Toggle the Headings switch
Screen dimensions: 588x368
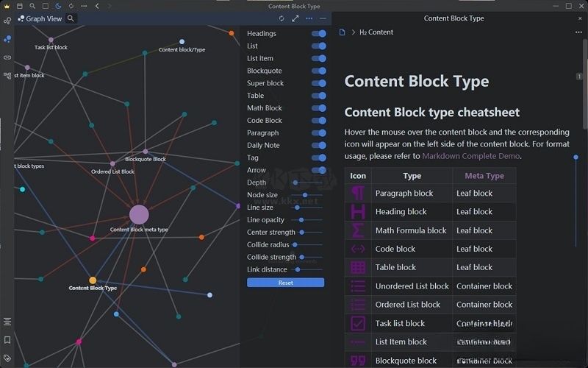(319, 33)
